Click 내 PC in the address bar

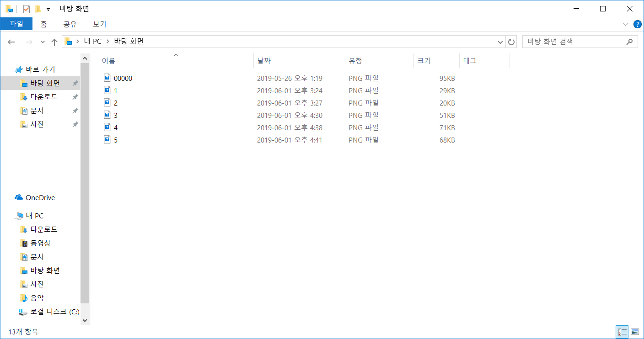[x=92, y=41]
